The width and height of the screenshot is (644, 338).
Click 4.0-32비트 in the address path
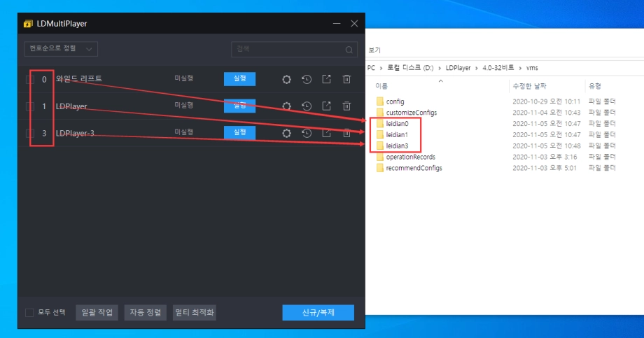click(498, 68)
